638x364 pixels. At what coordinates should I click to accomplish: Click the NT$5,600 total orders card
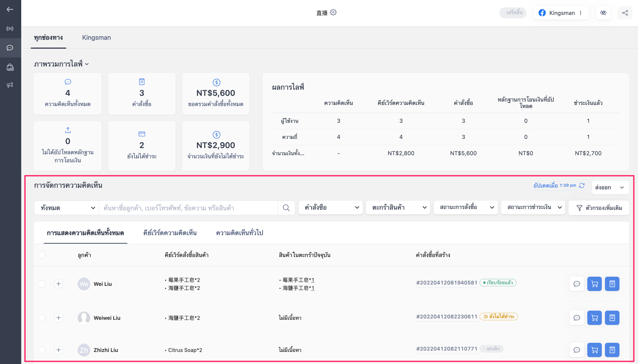[x=216, y=94]
